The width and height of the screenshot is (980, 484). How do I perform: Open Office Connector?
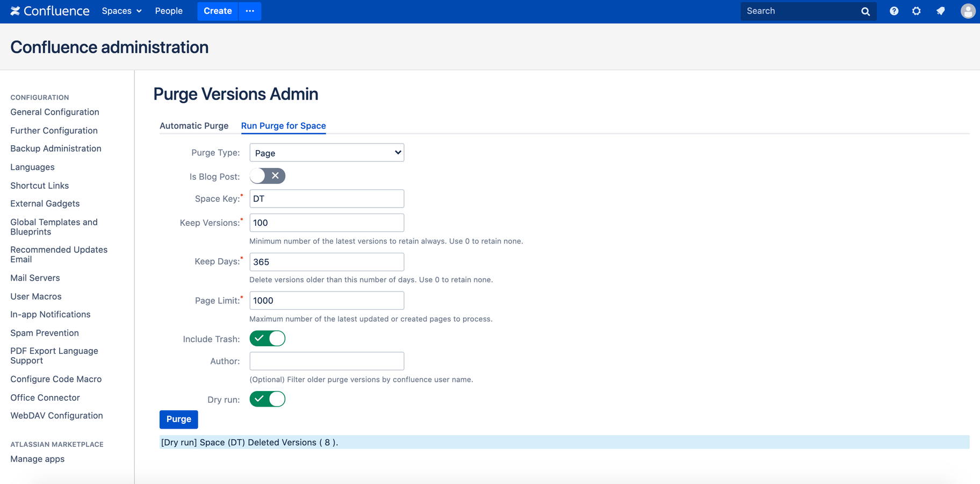tap(45, 397)
